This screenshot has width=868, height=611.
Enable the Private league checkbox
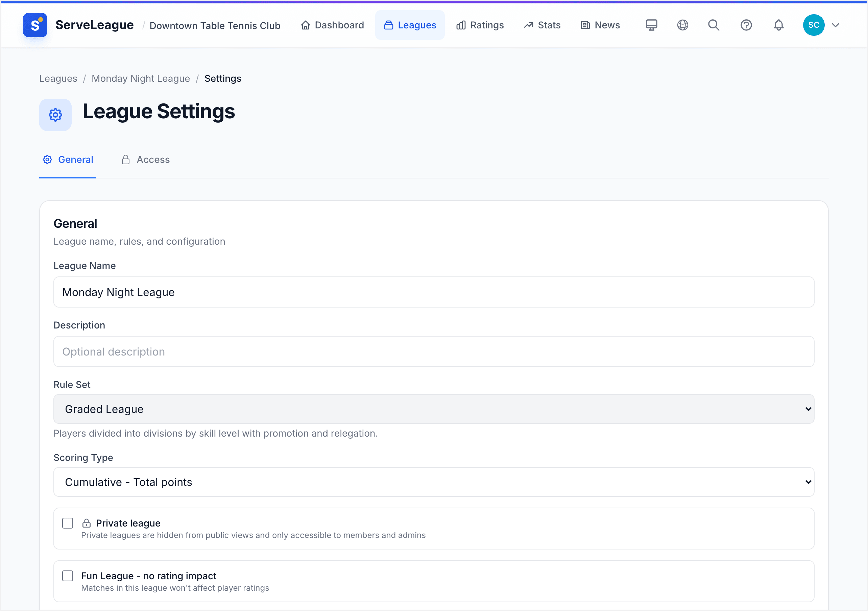tap(68, 523)
